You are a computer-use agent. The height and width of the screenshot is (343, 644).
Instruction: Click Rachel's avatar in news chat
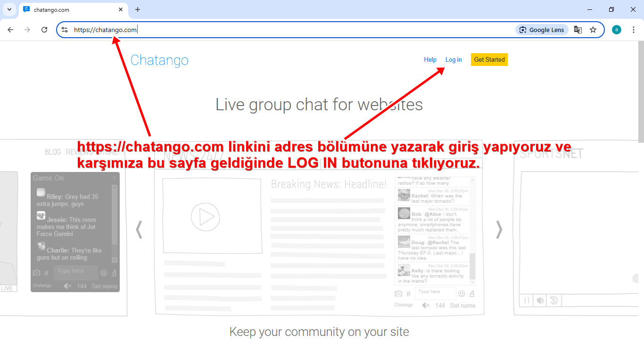tap(404, 195)
